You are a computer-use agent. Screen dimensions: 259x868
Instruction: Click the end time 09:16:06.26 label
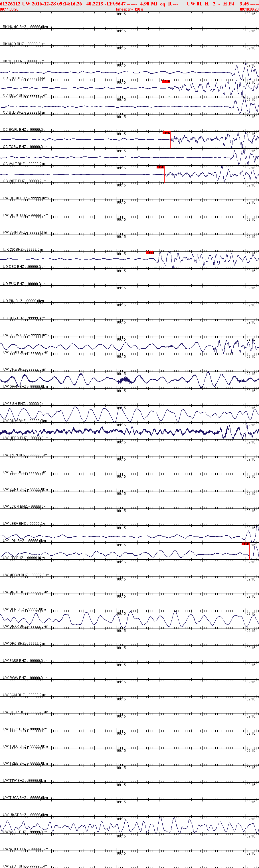pyautogui.click(x=249, y=9)
